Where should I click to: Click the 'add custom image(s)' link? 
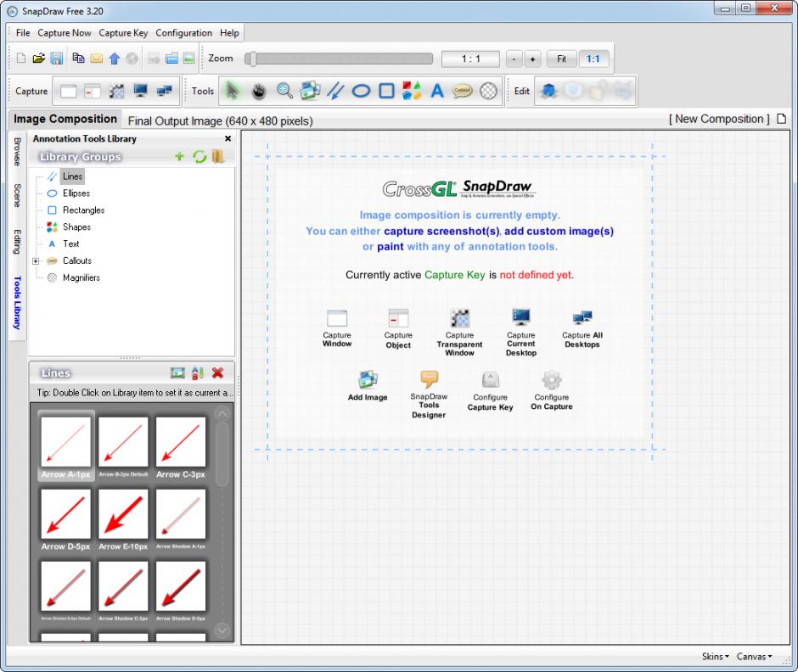(x=559, y=231)
